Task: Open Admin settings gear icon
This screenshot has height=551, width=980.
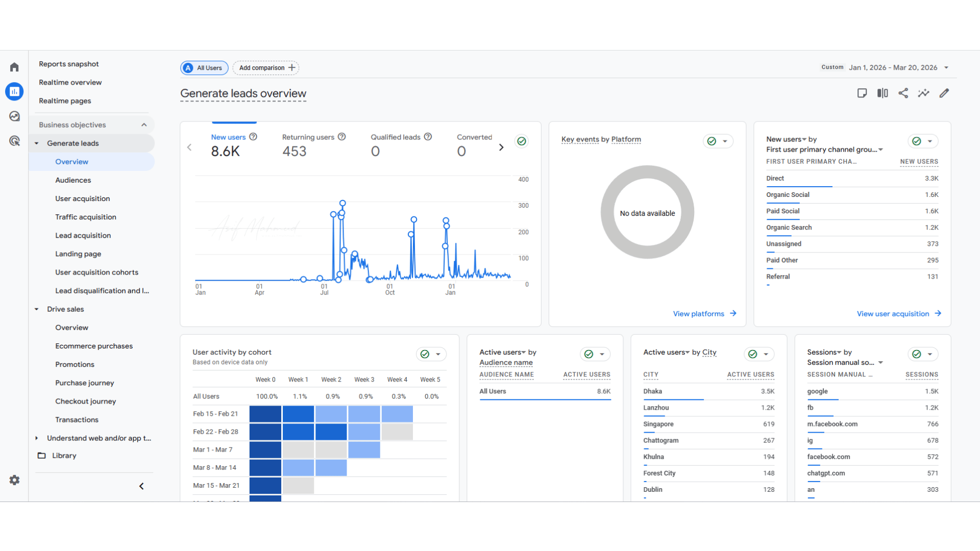Action: tap(14, 480)
